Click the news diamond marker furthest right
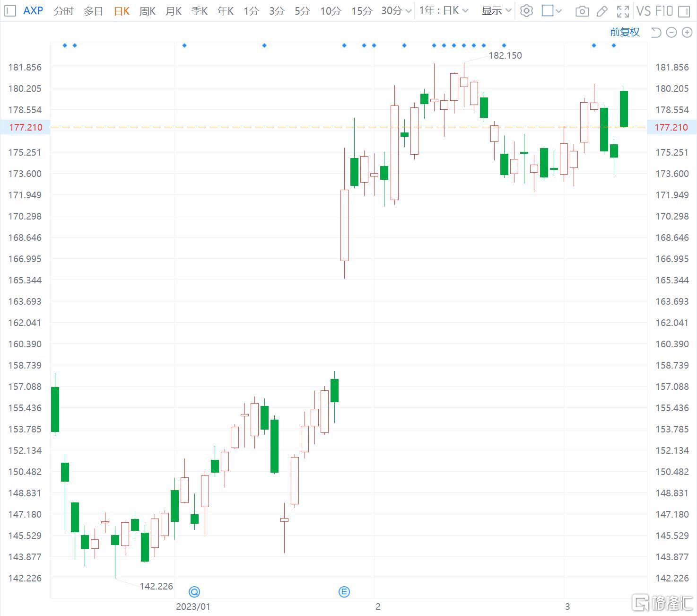Screen dimensions: 697x616 (614, 45)
